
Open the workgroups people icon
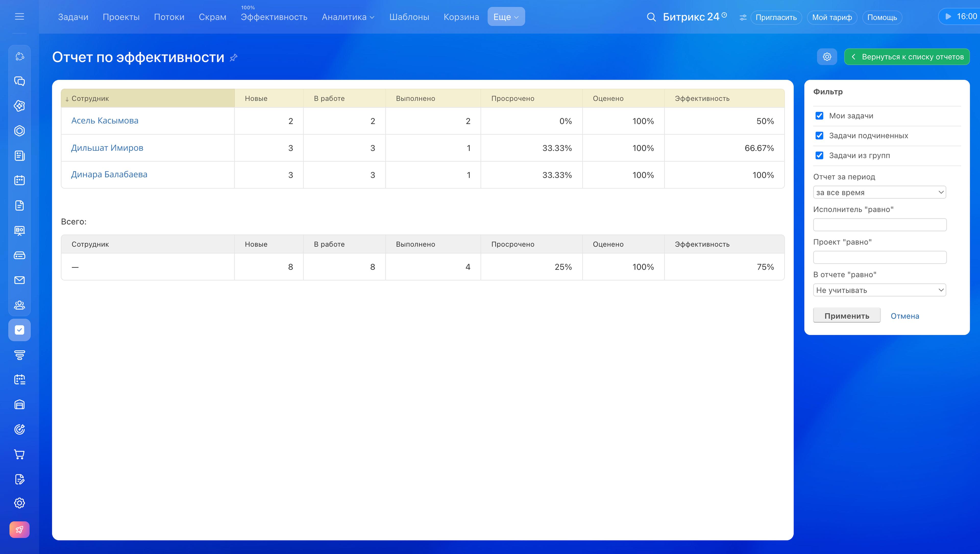19,305
